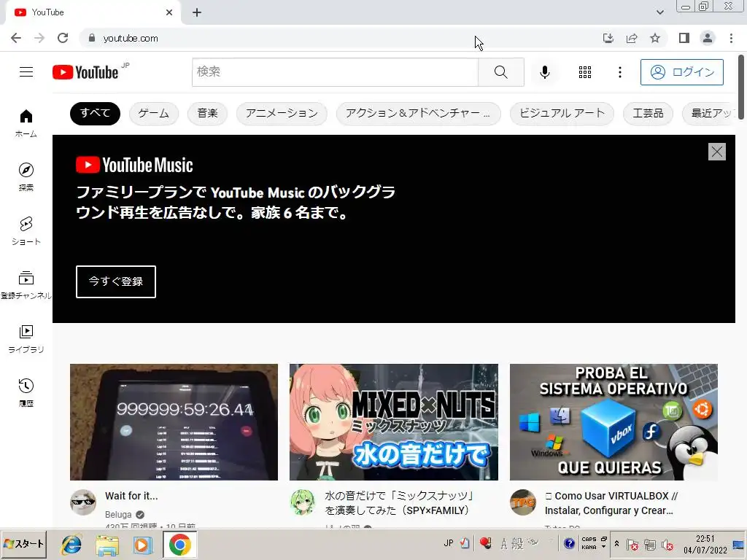747x560 pixels.
Task: Open 履歴 history in the sidebar
Action: [x=26, y=393]
